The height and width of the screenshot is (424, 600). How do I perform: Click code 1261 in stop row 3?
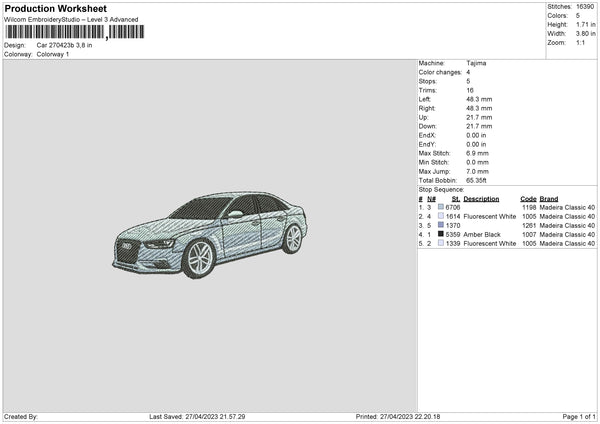pos(529,225)
